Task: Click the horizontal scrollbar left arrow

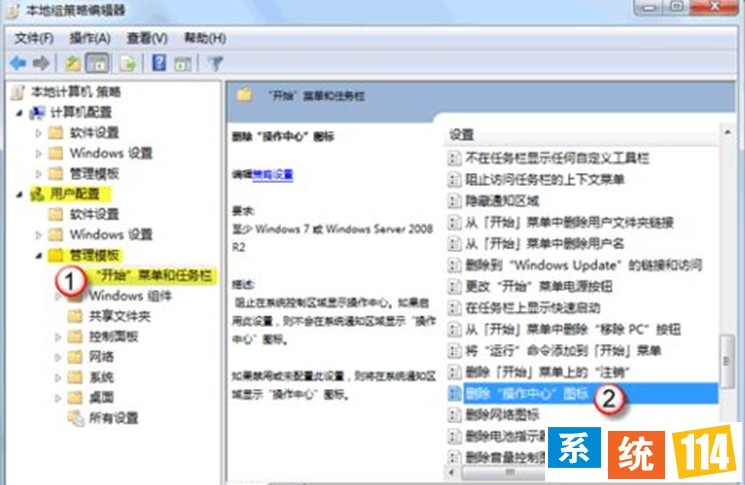Action: coord(452,472)
